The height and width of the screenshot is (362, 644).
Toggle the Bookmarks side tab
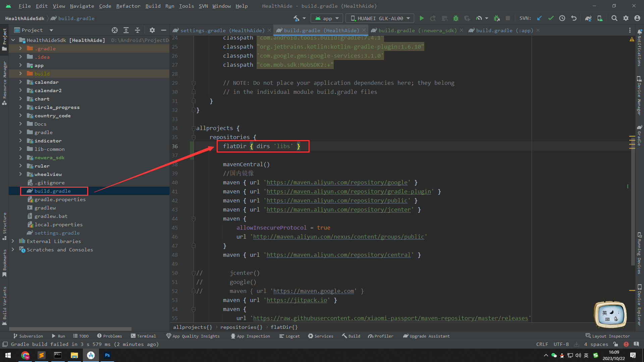coord(4,263)
